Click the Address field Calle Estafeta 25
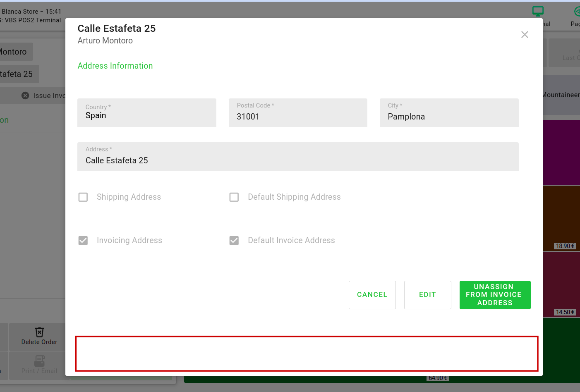 click(x=297, y=157)
